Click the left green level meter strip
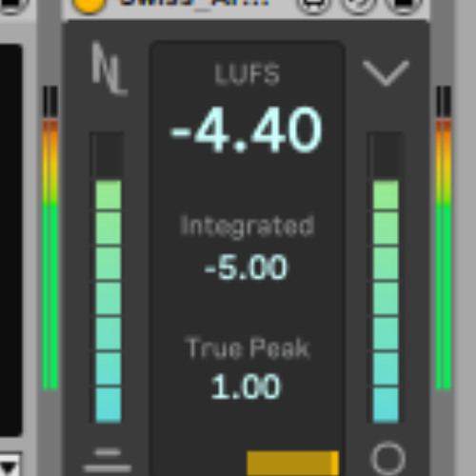 tap(50, 238)
